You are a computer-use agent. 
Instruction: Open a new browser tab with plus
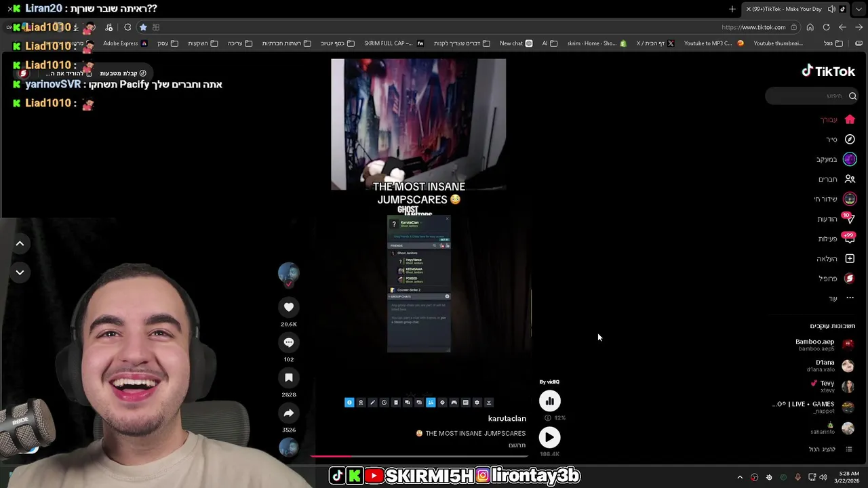(x=732, y=9)
